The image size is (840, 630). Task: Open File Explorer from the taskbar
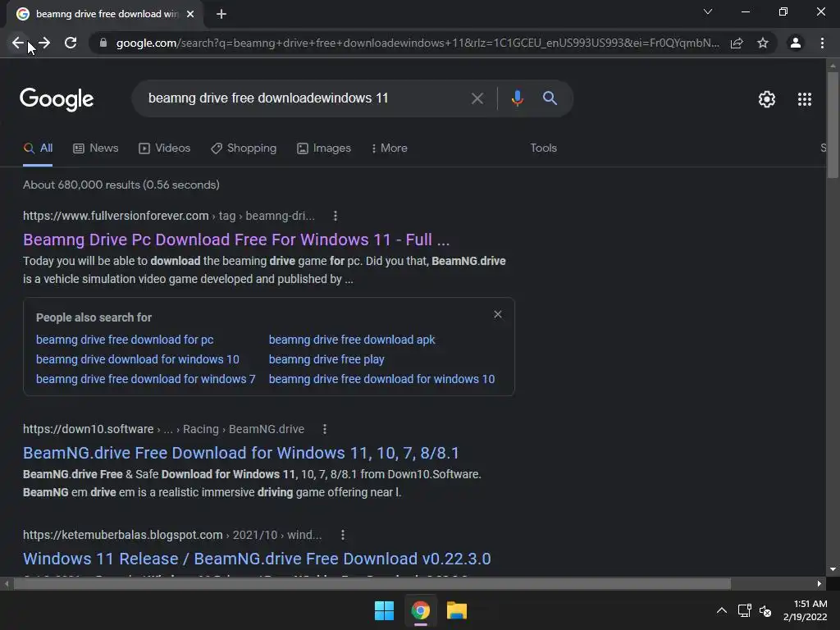click(x=457, y=610)
